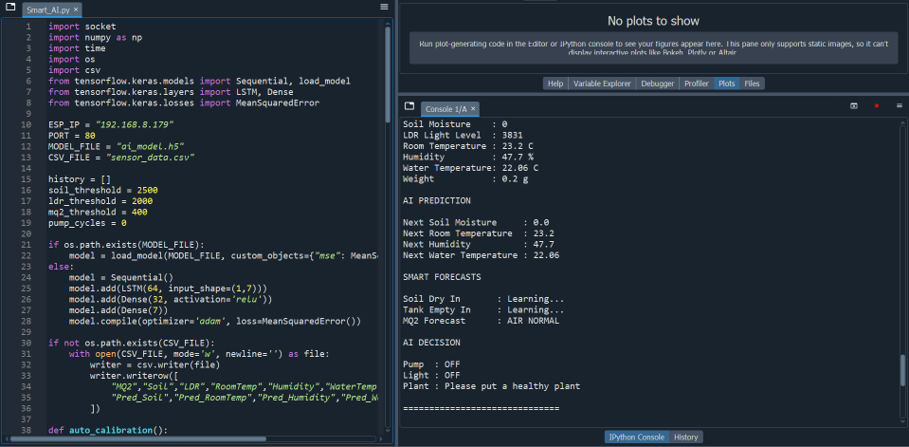
Task: Click the 'Pump : OFF' console line
Action: click(431, 364)
